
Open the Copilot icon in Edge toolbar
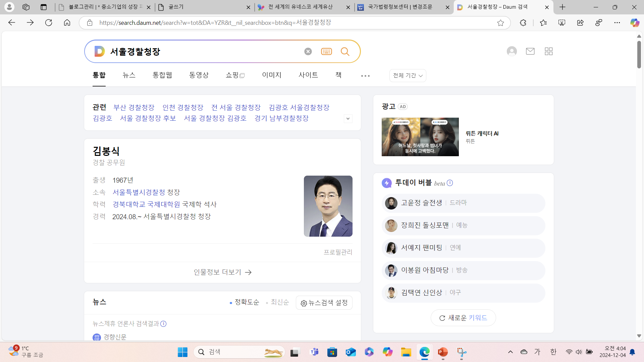pyautogui.click(x=634, y=23)
